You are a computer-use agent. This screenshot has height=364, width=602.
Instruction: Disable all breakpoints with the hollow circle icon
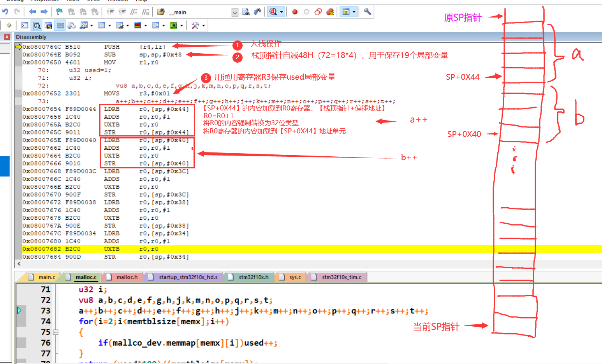(306, 12)
